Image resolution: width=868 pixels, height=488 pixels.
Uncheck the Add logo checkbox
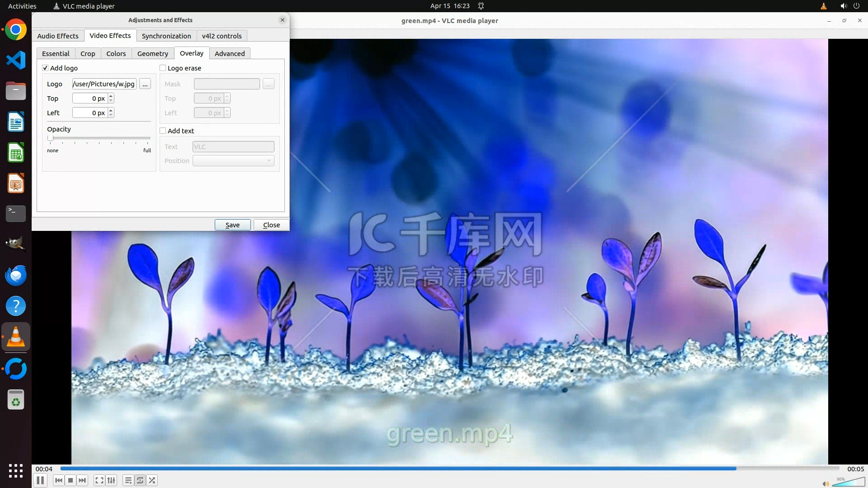(x=45, y=68)
